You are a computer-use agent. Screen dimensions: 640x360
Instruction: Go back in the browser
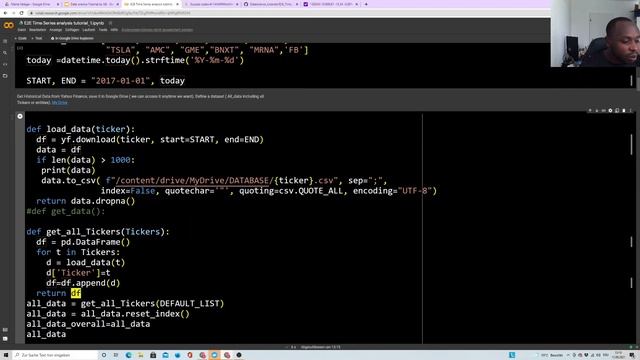[x=5, y=13]
